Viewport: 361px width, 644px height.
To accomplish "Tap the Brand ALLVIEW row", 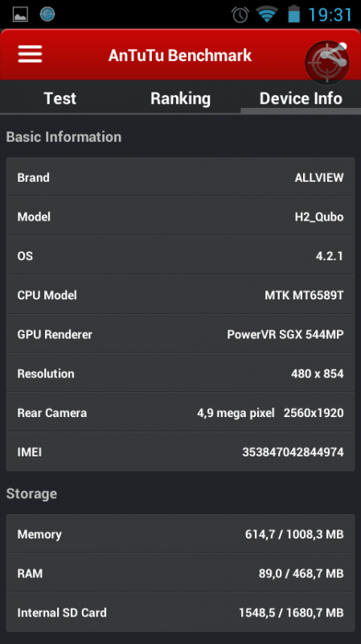I will 180,177.
